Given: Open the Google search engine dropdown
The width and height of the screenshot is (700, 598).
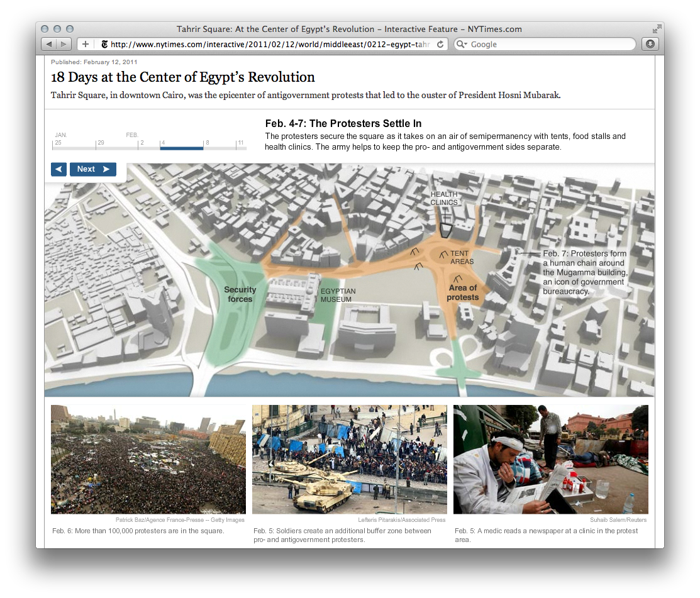Looking at the screenshot, I should point(462,44).
